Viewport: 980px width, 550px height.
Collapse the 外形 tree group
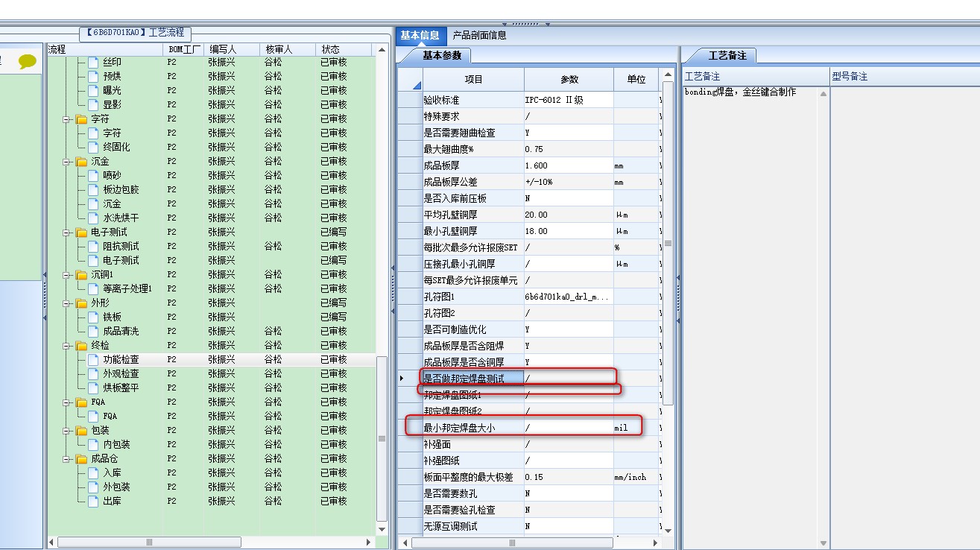click(66, 303)
